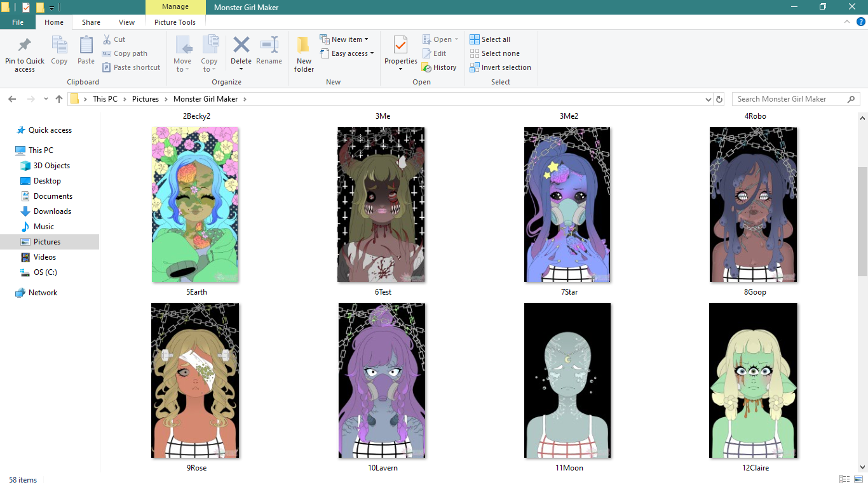Switch to the Home ribbon tab
This screenshot has width=868, height=487.
(54, 22)
